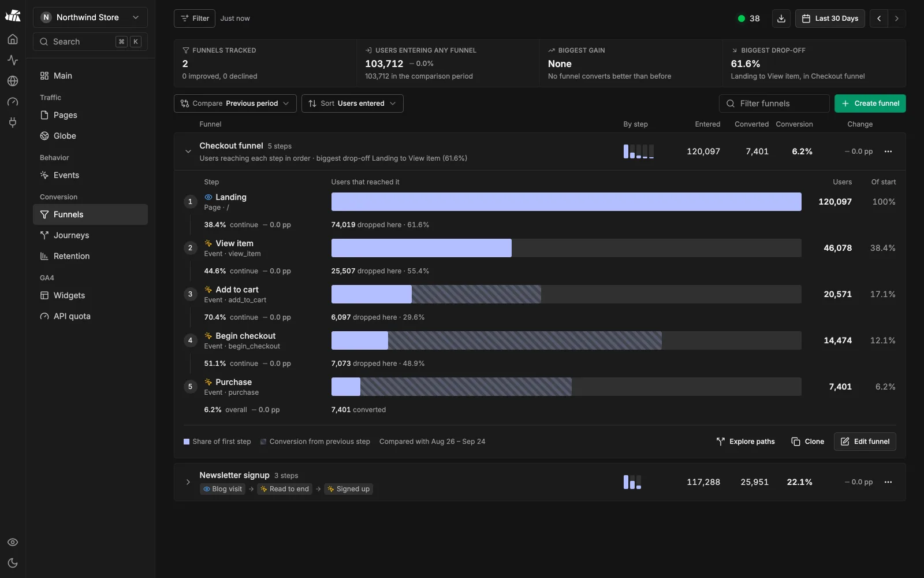The height and width of the screenshot is (578, 924).
Task: Expand the Newsletter signup funnel
Action: coord(188,482)
